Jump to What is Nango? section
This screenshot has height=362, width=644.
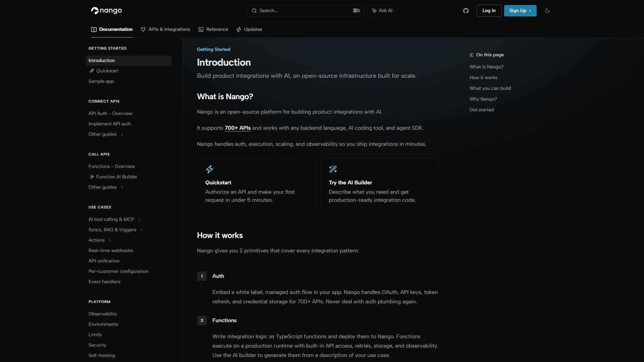pyautogui.click(x=486, y=67)
